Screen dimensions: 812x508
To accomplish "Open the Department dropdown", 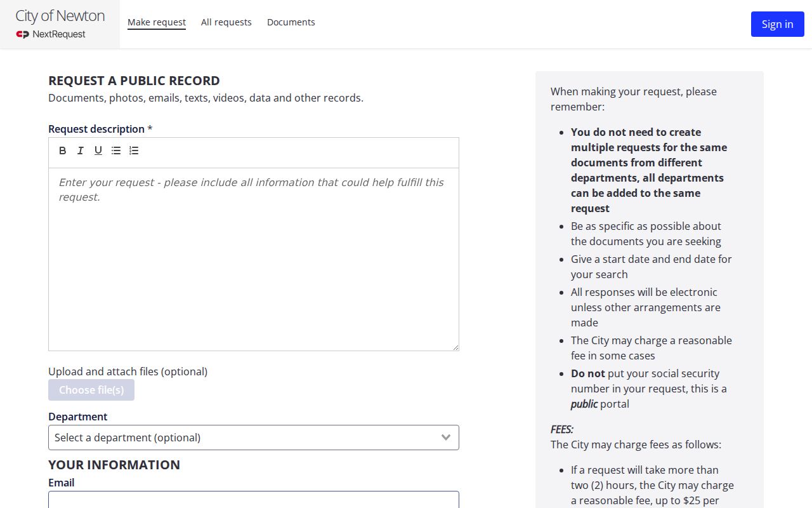I will click(254, 438).
